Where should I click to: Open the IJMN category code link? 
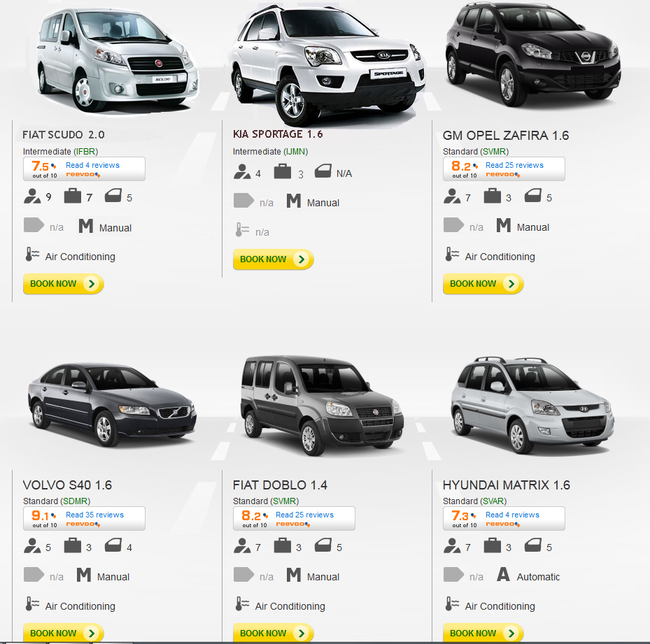(x=295, y=152)
